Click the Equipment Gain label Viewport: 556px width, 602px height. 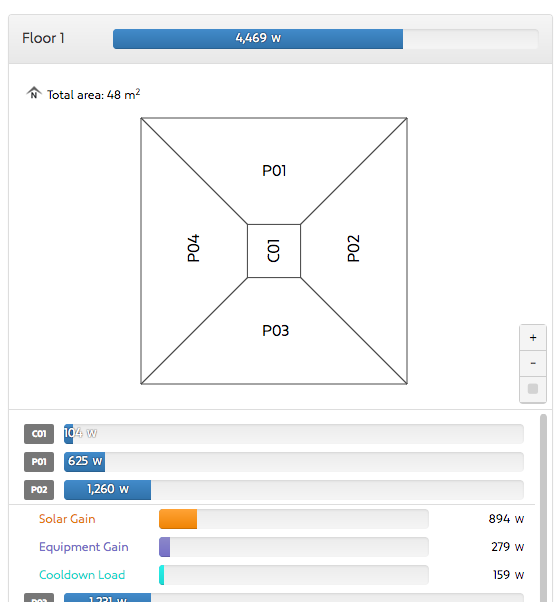click(x=84, y=547)
